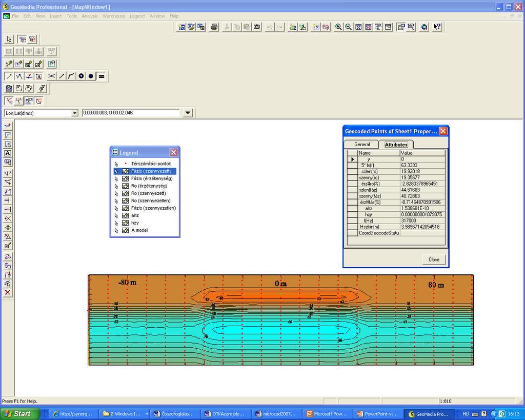525x420 pixels.
Task: Open the Warehouse menu
Action: (114, 16)
